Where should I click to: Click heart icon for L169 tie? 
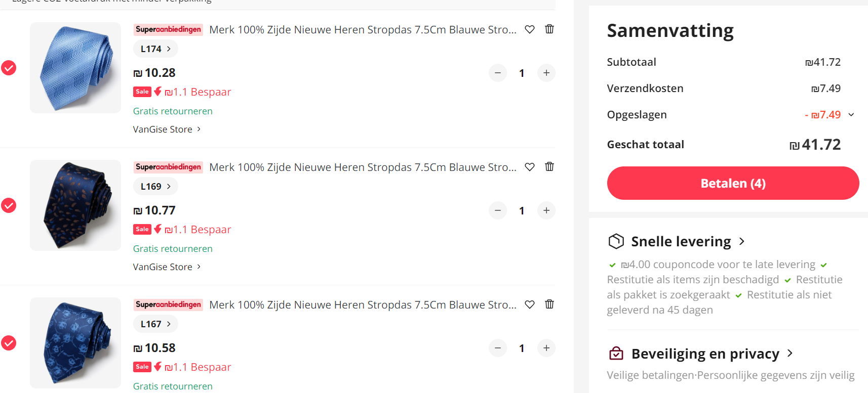click(529, 167)
